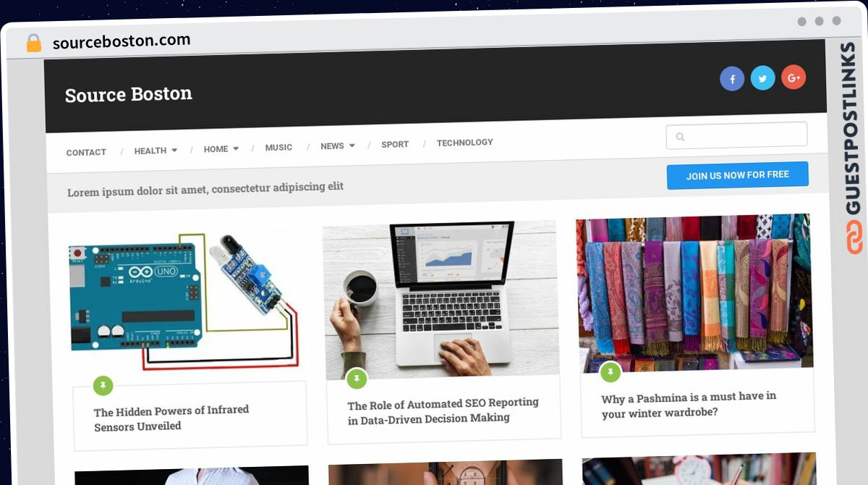Click Join Us Now For Free button
This screenshot has height=485, width=868.
click(738, 175)
